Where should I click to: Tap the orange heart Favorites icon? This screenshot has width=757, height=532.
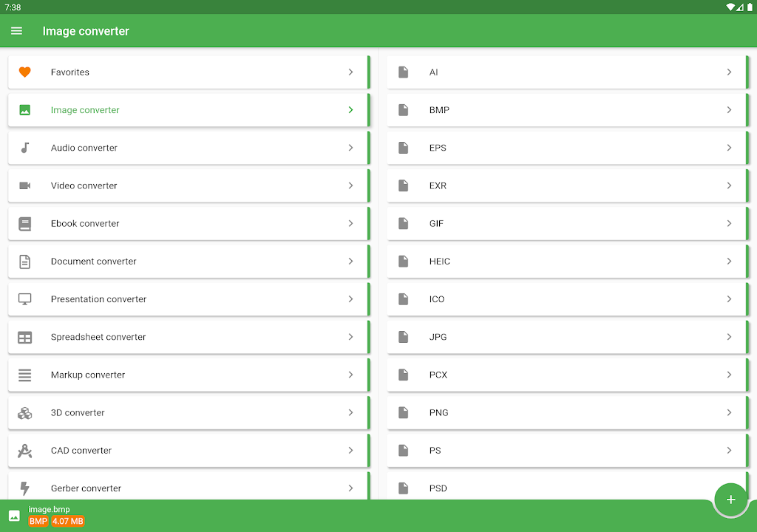point(24,72)
